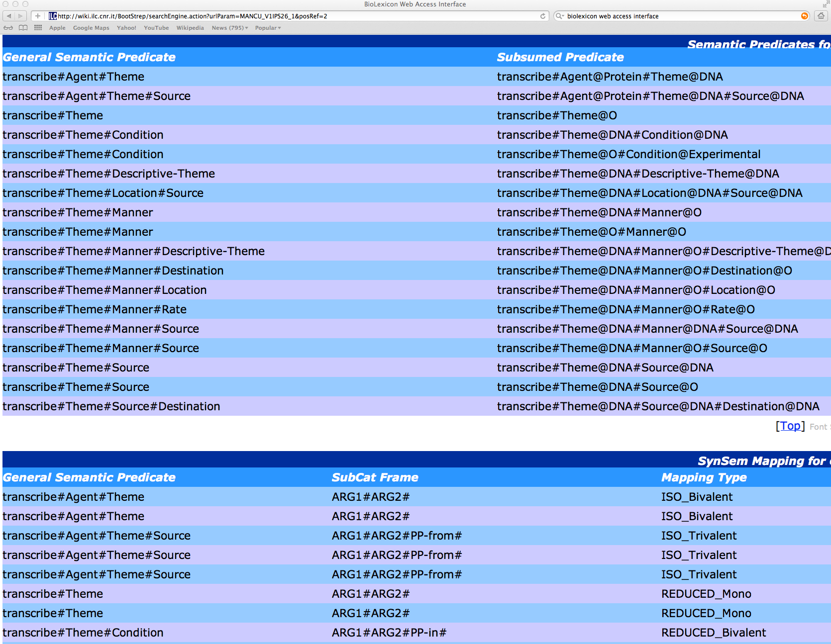
Task: Click the search field with biolexicon text
Action: pyautogui.click(x=682, y=16)
